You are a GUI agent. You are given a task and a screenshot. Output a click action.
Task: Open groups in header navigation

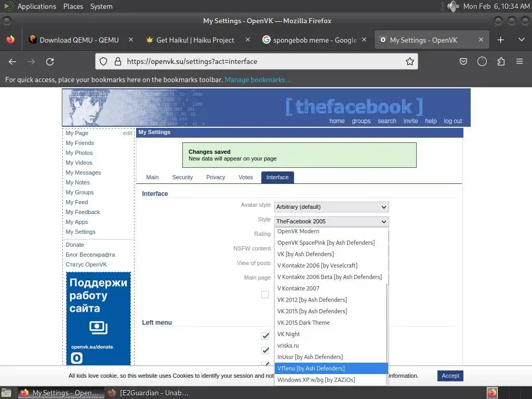(x=361, y=121)
